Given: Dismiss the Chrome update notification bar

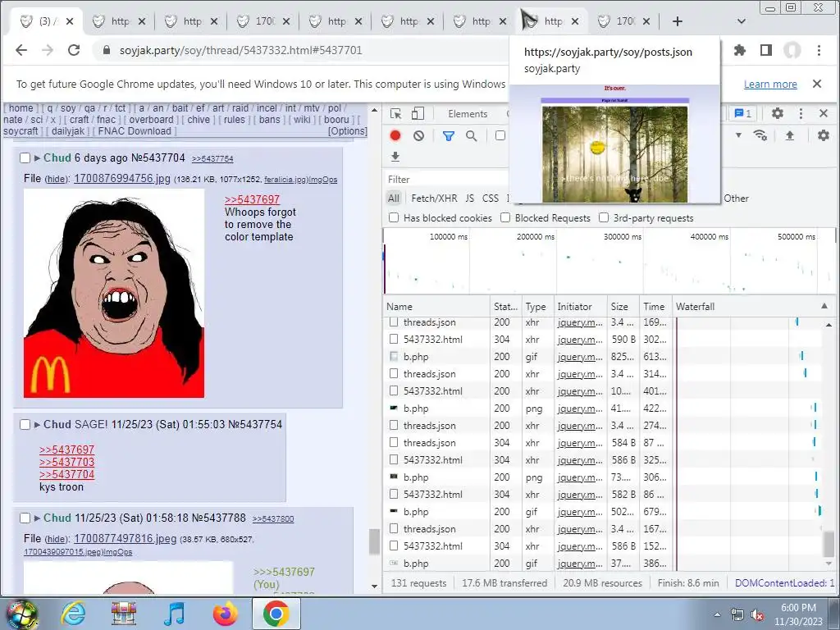Looking at the screenshot, I should pos(817,84).
